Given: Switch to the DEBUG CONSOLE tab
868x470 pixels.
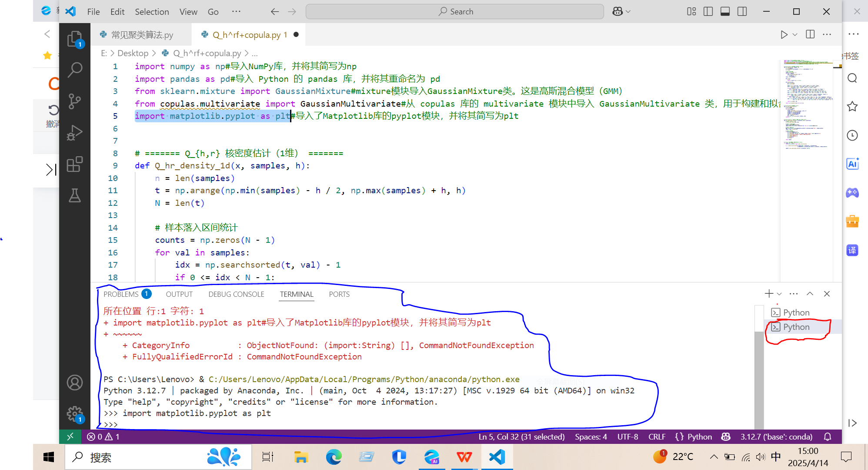Looking at the screenshot, I should [236, 294].
